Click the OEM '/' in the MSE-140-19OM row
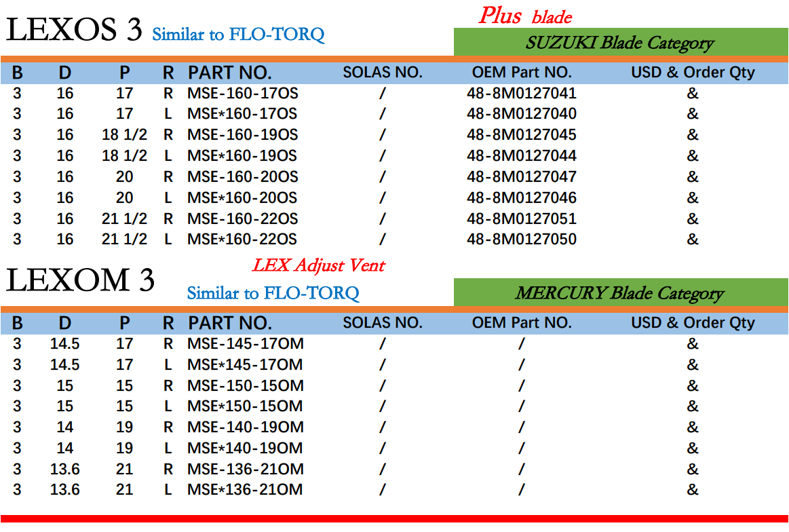Screen dimensions: 789x532 pyautogui.click(x=522, y=427)
